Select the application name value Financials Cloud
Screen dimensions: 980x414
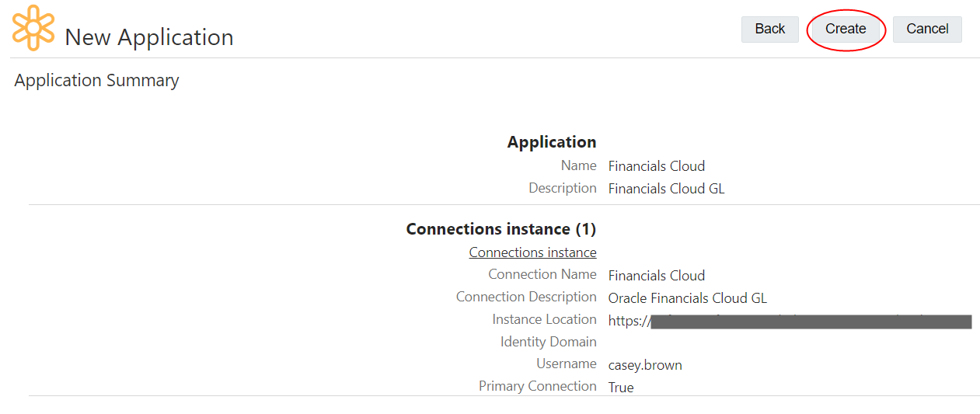coord(657,166)
